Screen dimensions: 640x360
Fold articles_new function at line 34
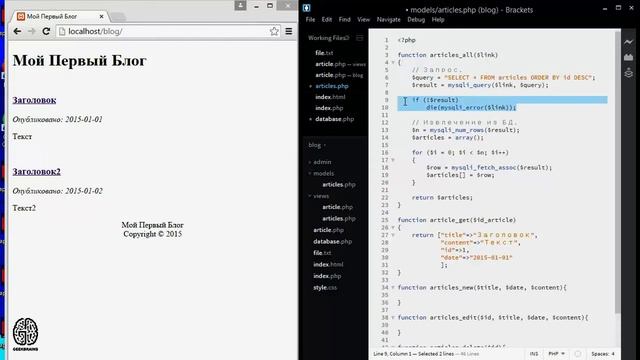click(x=393, y=287)
